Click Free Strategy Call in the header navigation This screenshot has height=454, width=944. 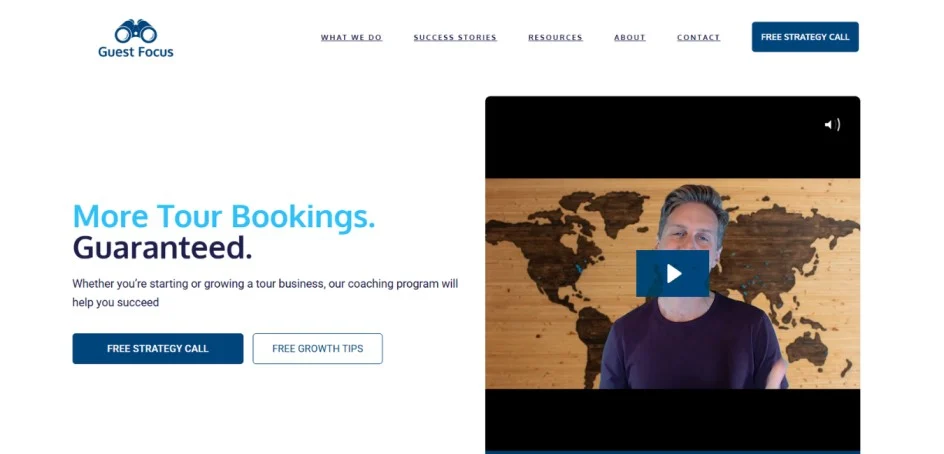pos(805,37)
